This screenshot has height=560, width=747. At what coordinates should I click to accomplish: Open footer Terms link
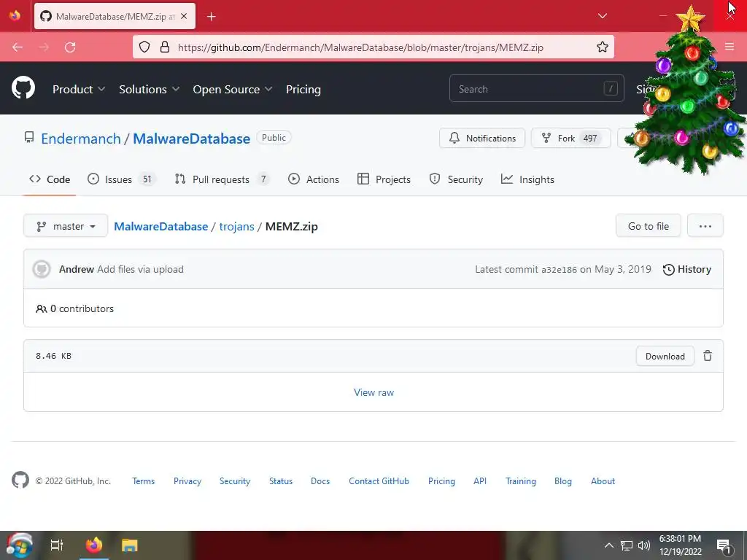click(144, 481)
